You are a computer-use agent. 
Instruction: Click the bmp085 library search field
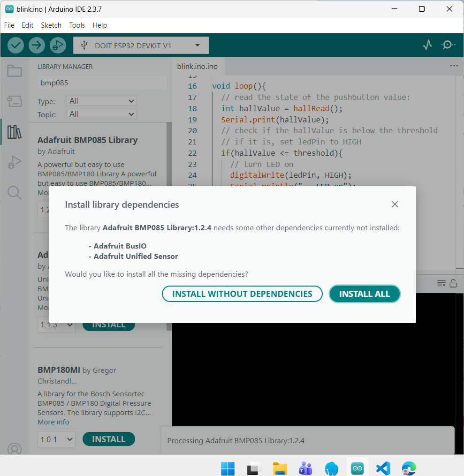pyautogui.click(x=102, y=83)
